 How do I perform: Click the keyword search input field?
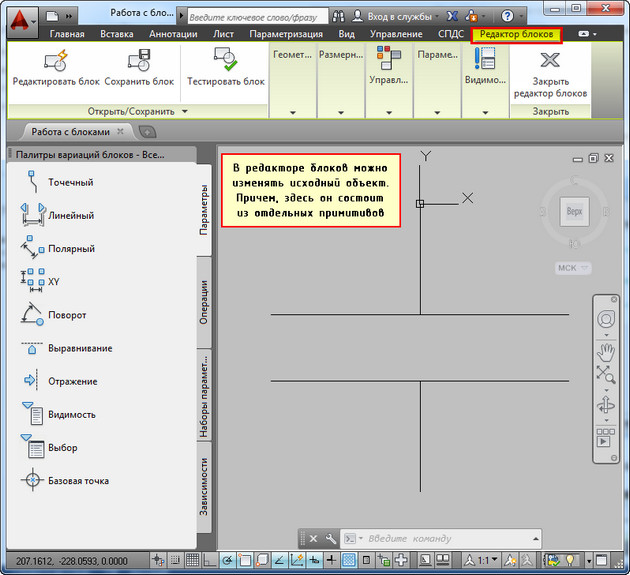(258, 17)
